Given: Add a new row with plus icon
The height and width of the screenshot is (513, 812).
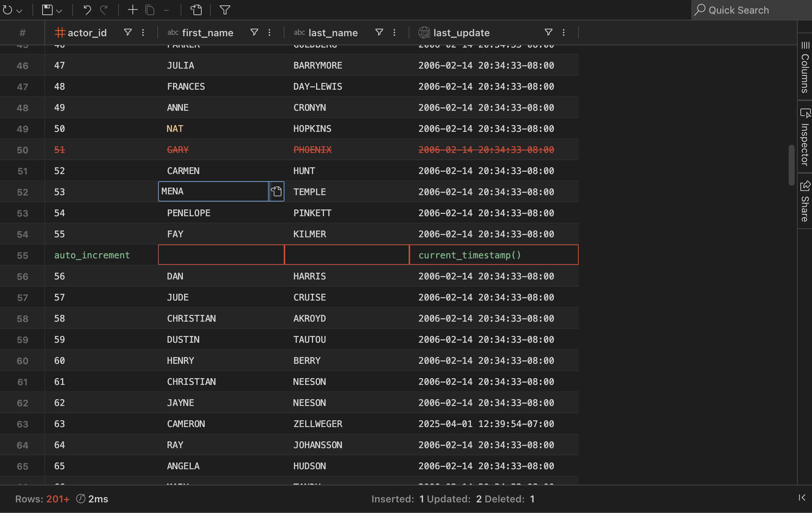Looking at the screenshot, I should tap(132, 10).
